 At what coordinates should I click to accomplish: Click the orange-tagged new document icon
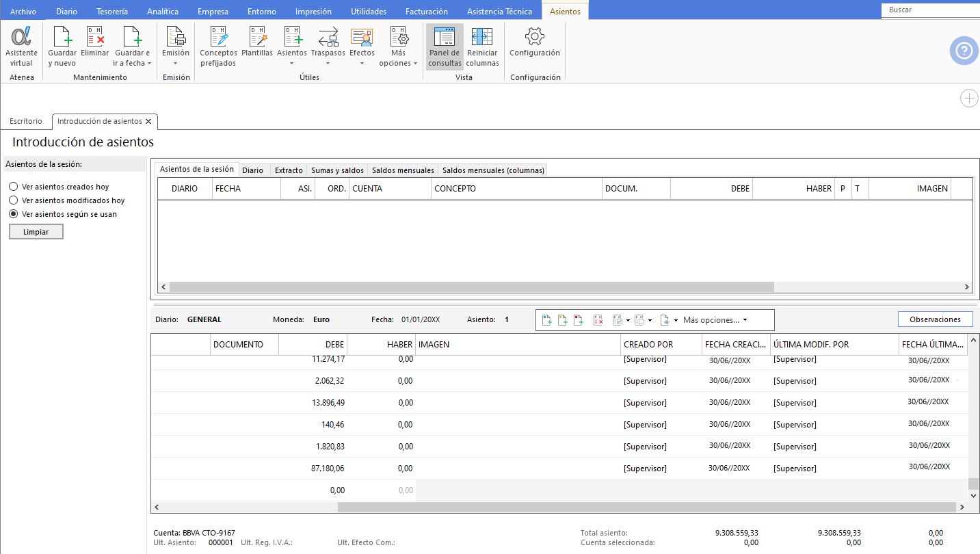(562, 319)
